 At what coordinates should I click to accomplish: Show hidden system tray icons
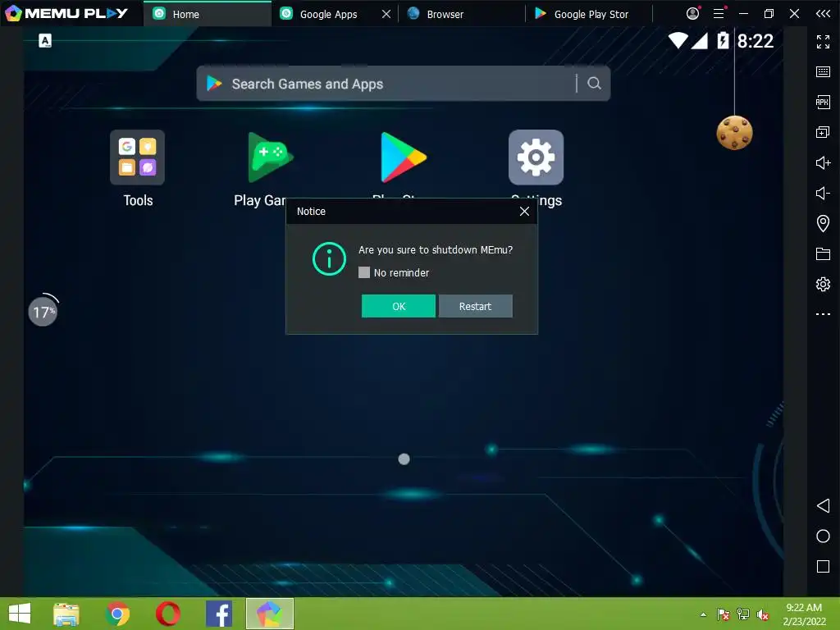[x=703, y=614]
